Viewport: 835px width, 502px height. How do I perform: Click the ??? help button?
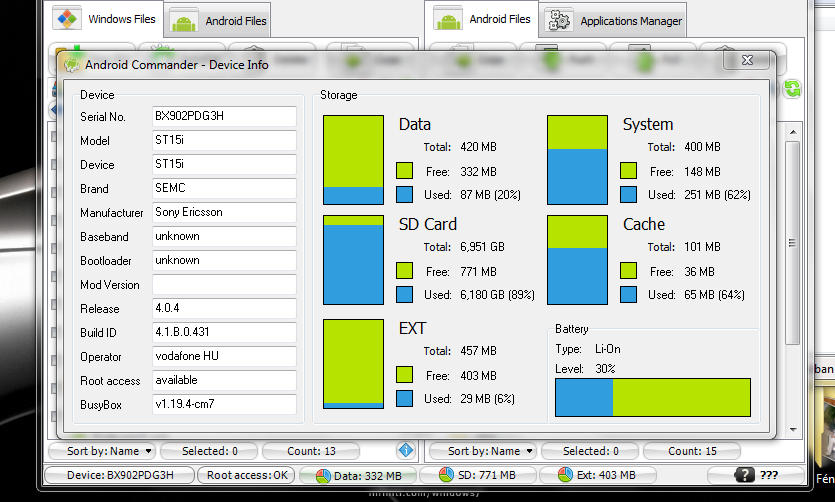(756, 475)
